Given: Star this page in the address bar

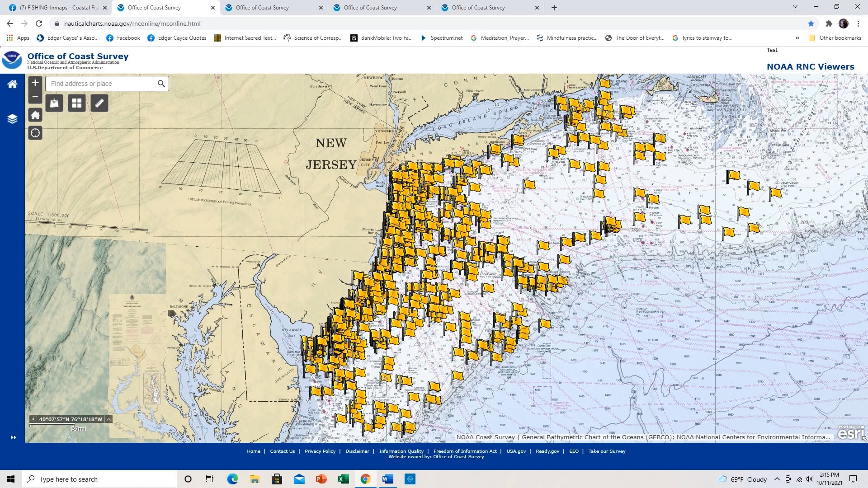Looking at the screenshot, I should coord(811,23).
